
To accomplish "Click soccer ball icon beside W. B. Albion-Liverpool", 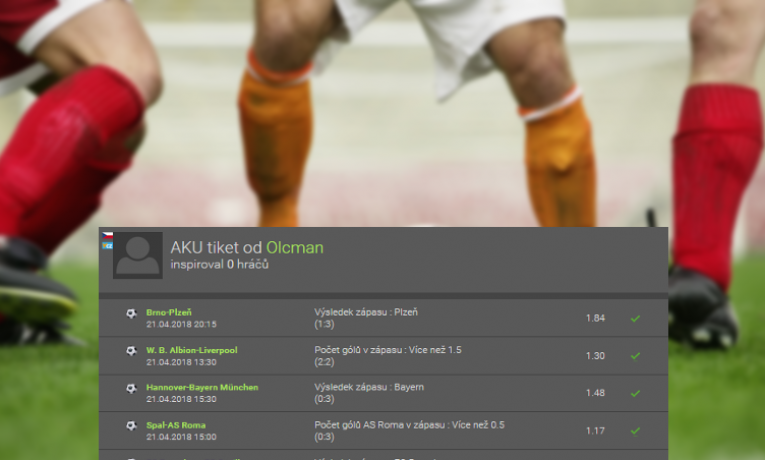I will 131,351.
